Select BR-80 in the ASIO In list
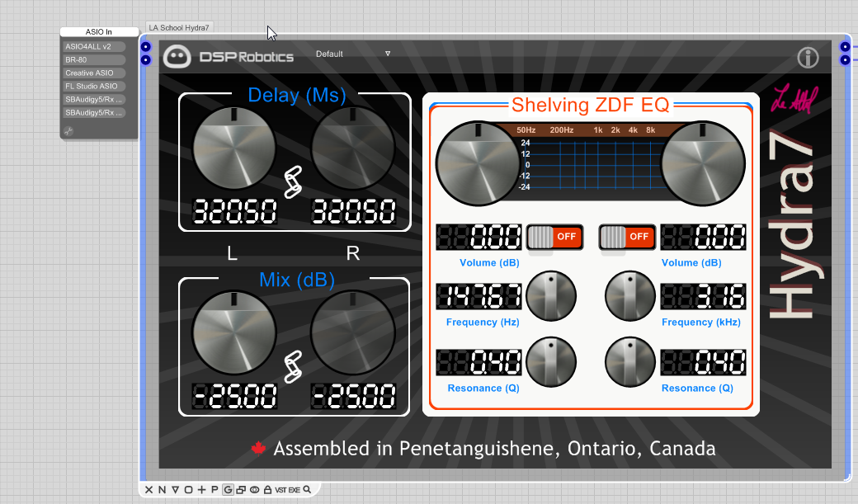Image resolution: width=858 pixels, height=504 pixels. (x=95, y=59)
